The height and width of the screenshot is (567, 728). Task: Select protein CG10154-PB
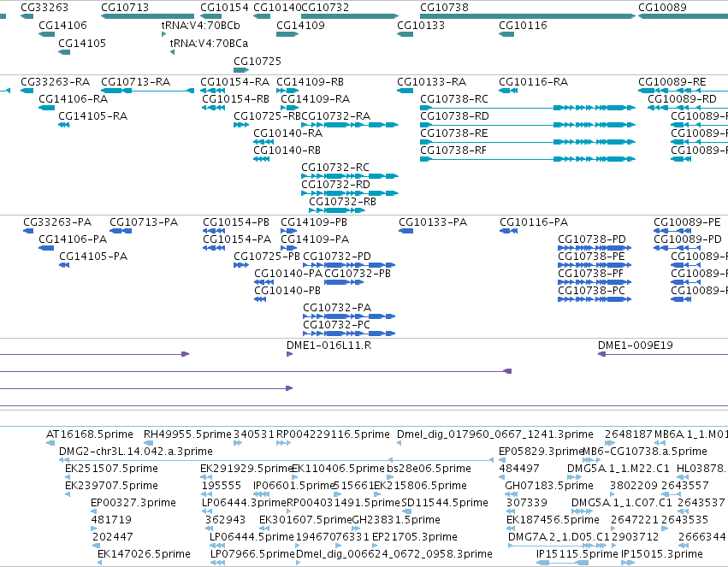236,222
